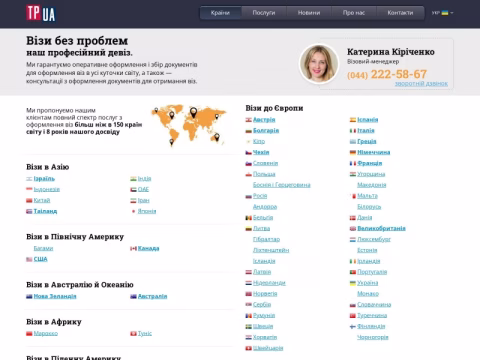The width and height of the screenshot is (480, 360).
Task: Open the Чорногорія visa link
Action: tap(373, 337)
